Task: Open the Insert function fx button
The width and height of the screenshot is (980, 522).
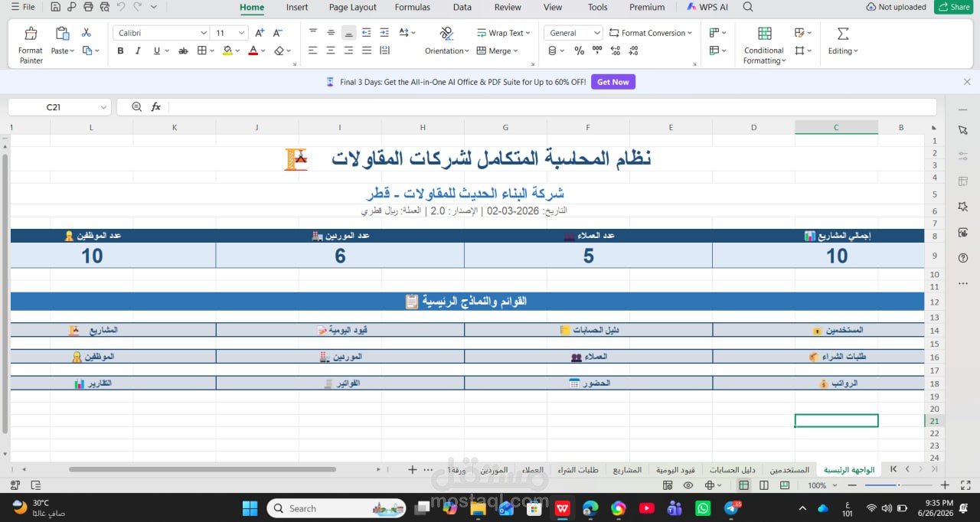Action: pyautogui.click(x=156, y=107)
